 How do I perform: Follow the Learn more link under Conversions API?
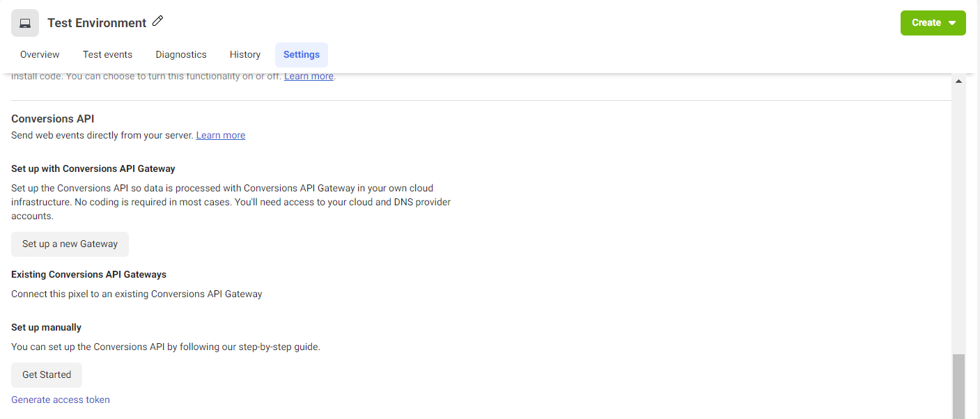[x=221, y=135]
